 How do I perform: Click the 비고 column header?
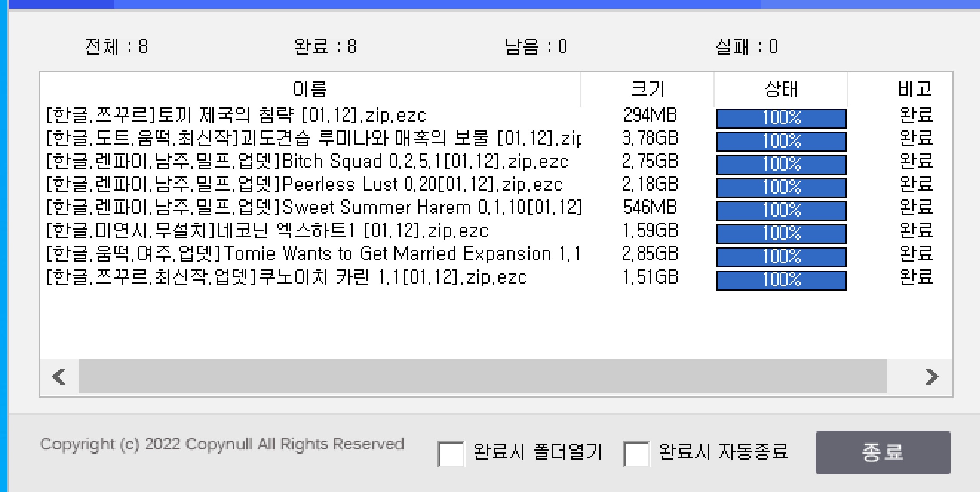pos(914,89)
